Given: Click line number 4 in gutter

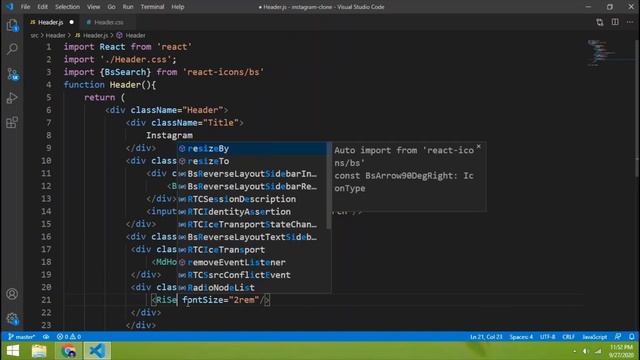Looking at the screenshot, I should 49,85.
